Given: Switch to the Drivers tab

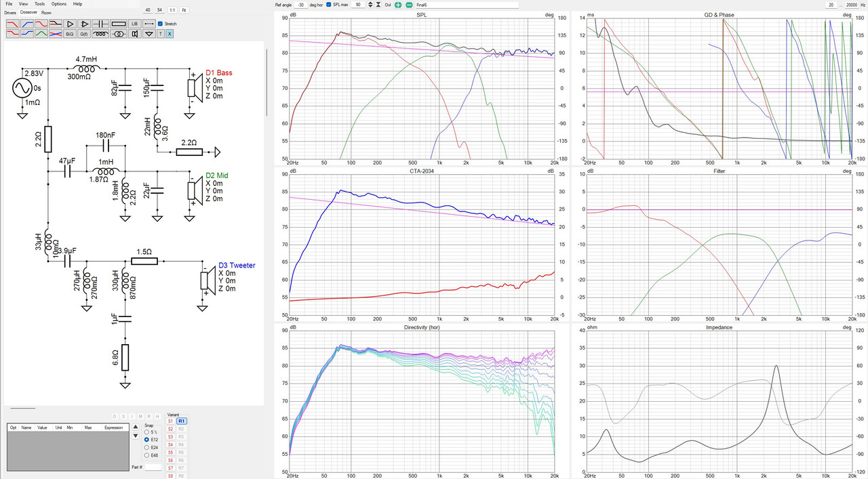Looking at the screenshot, I should click(x=10, y=12).
